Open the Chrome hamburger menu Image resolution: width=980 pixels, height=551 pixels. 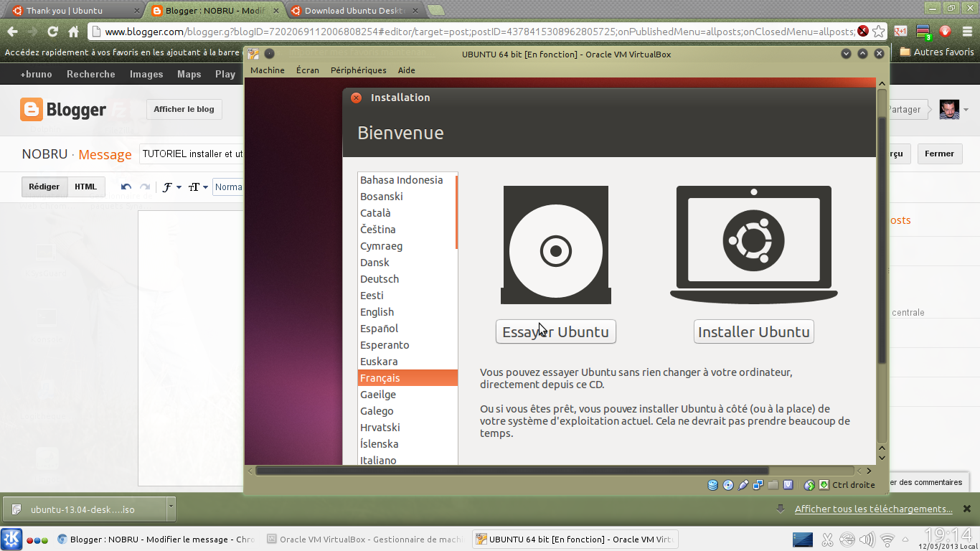[966, 32]
